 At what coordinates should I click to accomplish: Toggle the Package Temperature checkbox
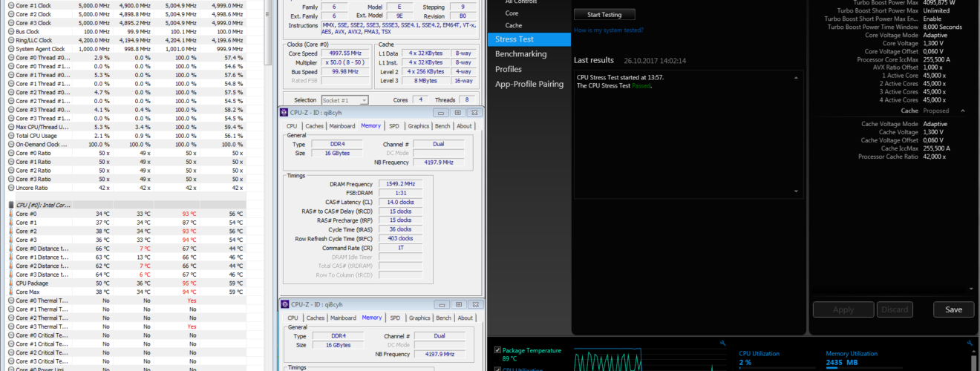click(497, 350)
